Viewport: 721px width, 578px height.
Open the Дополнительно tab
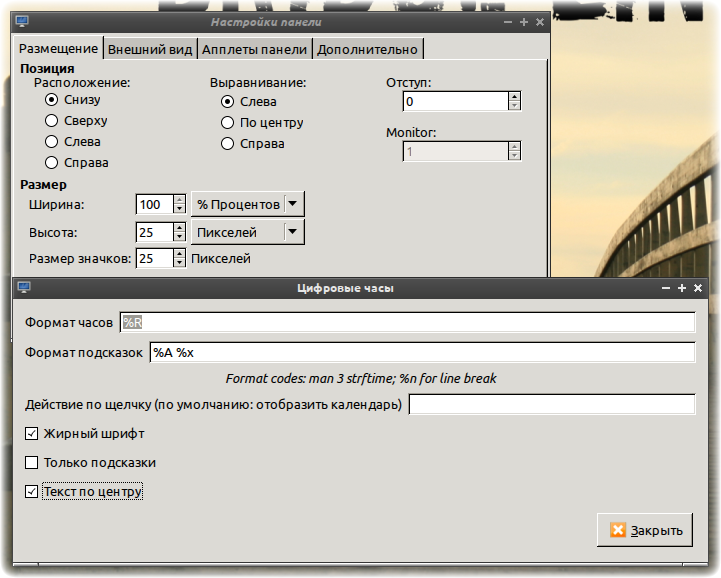pyautogui.click(x=367, y=49)
